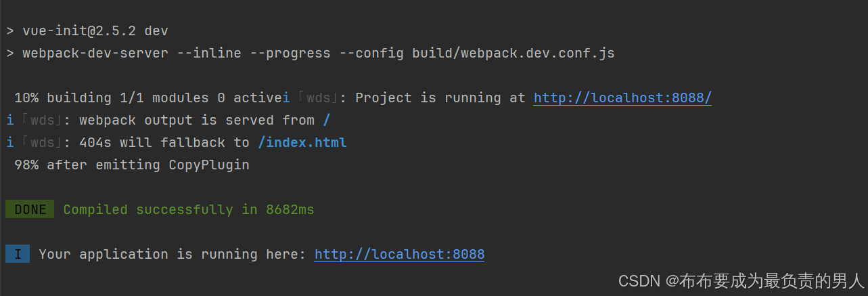Click the webpack-dev-server command line

[x=311, y=53]
